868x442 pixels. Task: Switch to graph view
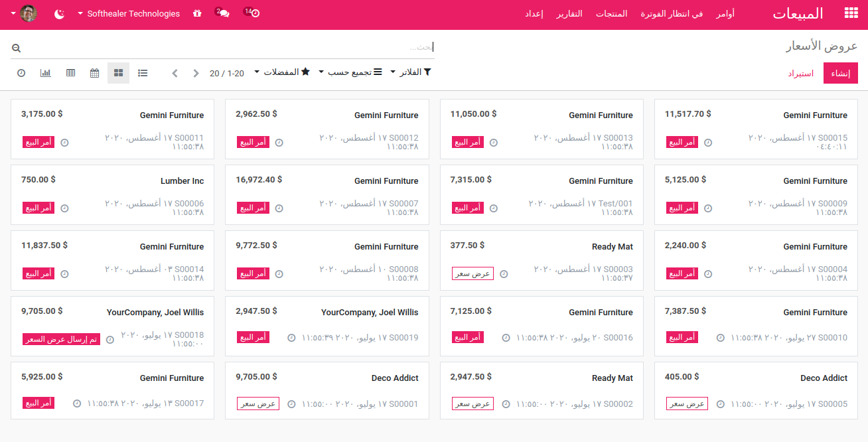(46, 73)
